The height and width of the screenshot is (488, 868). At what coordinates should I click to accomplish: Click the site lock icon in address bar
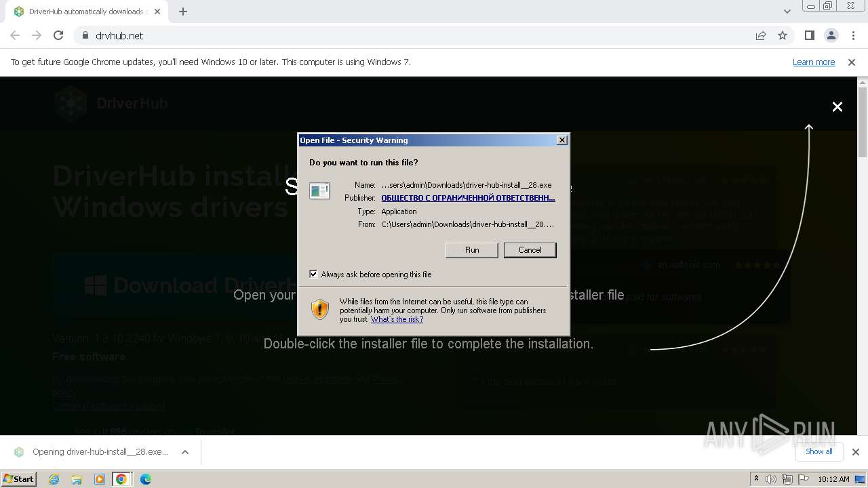[x=85, y=35]
